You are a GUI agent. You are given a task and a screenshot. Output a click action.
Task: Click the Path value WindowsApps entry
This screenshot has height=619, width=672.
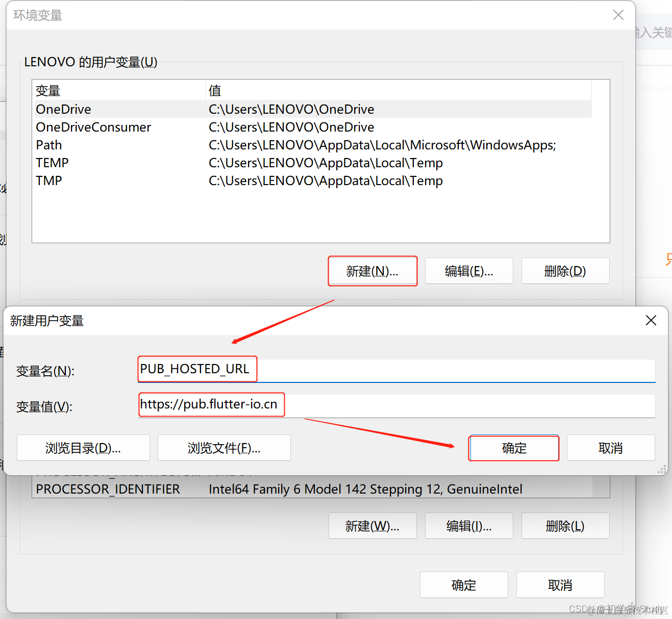point(382,145)
